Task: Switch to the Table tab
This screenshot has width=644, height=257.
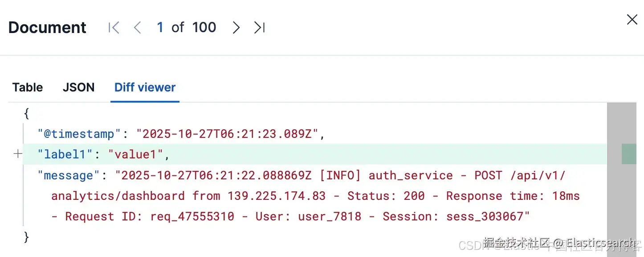Action: [28, 87]
